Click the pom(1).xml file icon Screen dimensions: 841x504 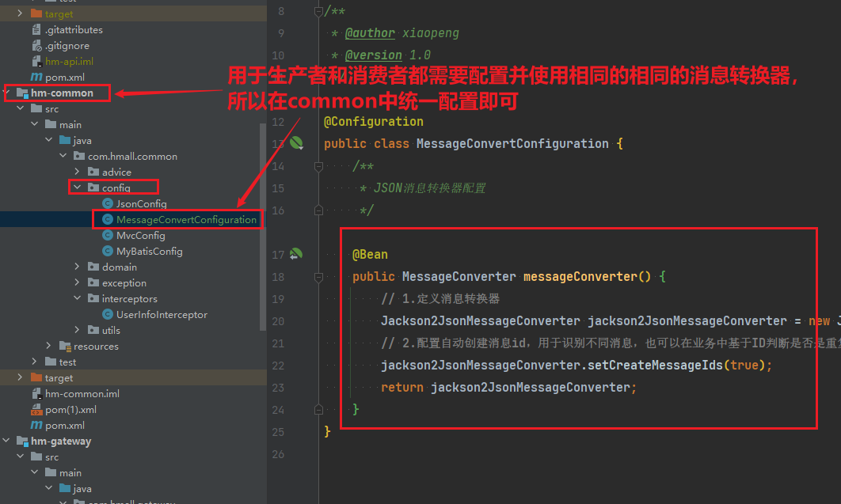36,409
